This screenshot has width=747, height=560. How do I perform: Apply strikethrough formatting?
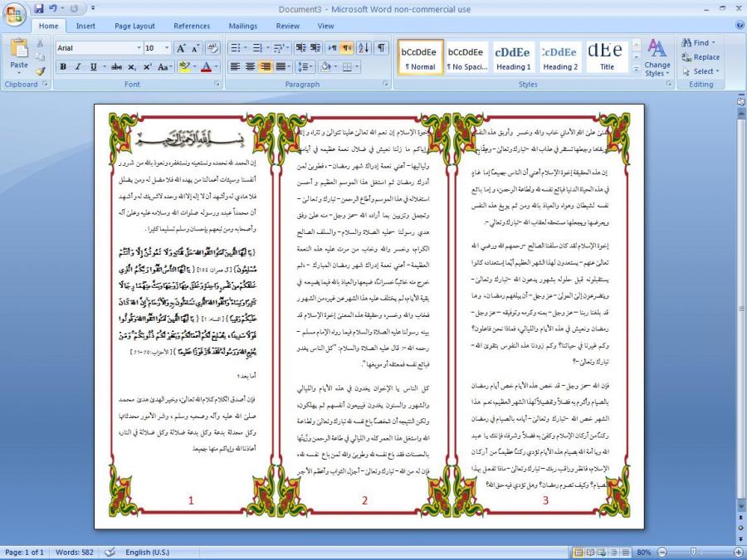(116, 66)
